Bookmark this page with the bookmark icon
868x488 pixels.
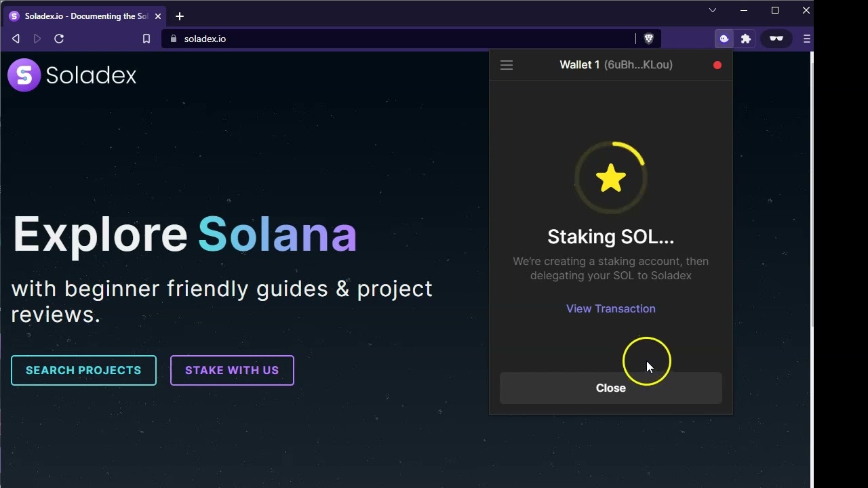pos(146,39)
